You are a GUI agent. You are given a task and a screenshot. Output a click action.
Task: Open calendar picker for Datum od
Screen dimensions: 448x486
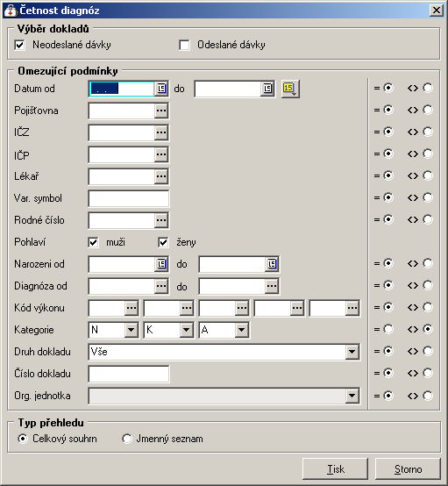pos(161,89)
